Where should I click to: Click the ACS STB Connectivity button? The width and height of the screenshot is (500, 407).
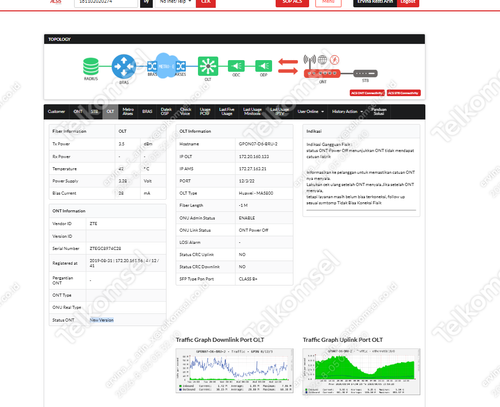(x=404, y=93)
